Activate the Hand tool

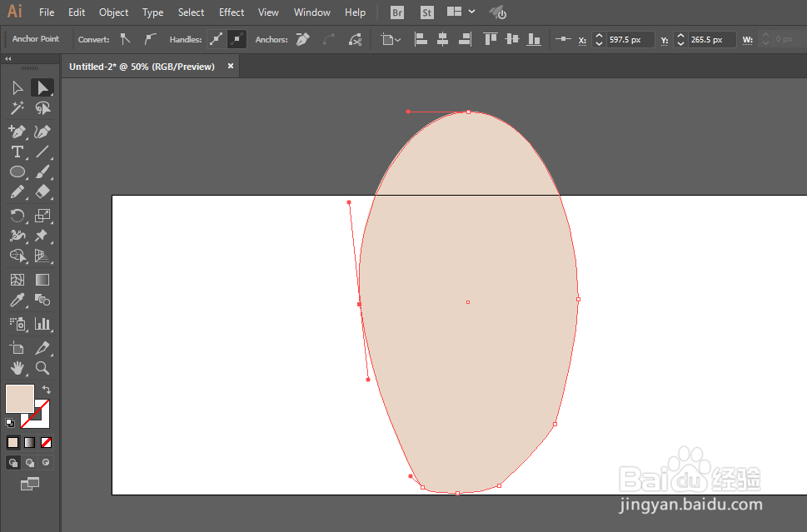click(17, 368)
